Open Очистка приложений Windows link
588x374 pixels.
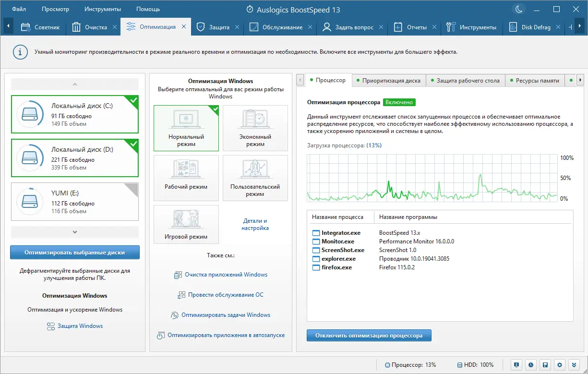point(226,275)
